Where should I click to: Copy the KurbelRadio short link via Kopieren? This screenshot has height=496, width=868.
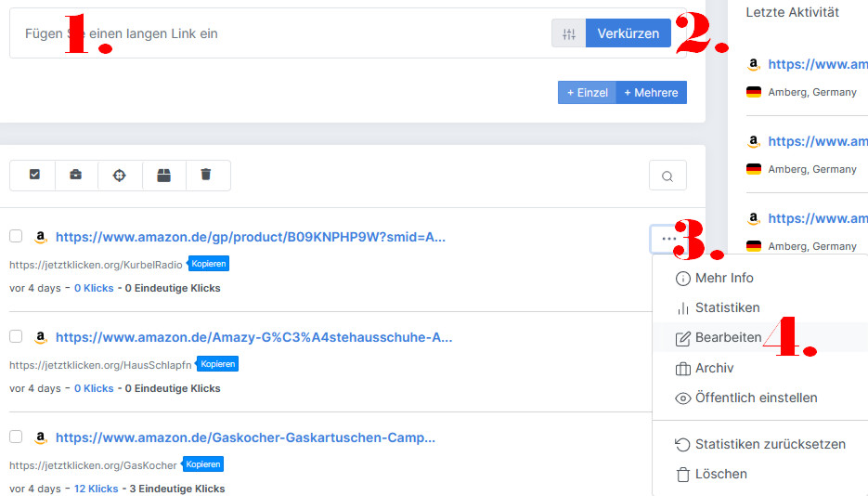point(209,264)
